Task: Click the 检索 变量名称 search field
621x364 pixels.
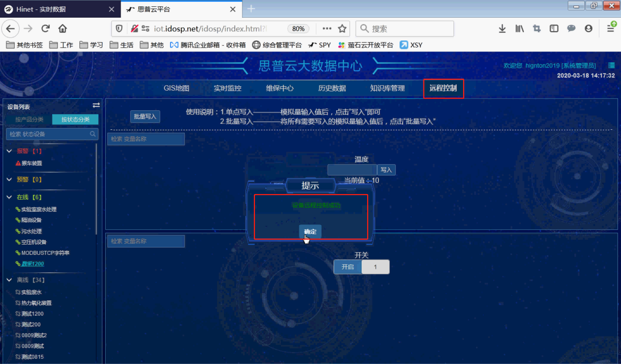Action: (146, 139)
